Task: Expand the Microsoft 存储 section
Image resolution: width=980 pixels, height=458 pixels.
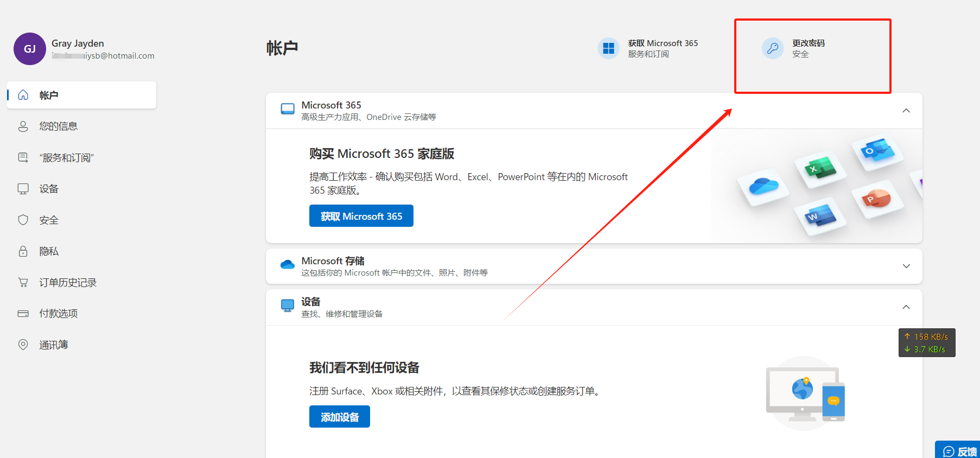Action: [x=906, y=266]
